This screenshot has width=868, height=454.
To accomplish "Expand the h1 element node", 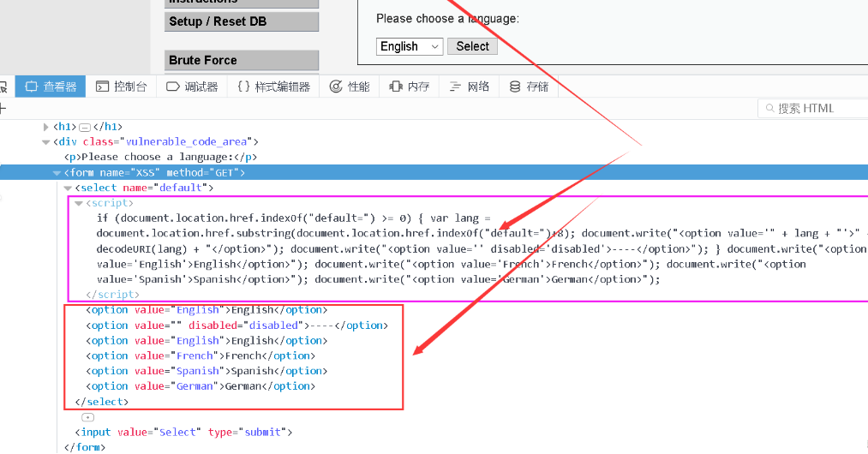I will [46, 127].
